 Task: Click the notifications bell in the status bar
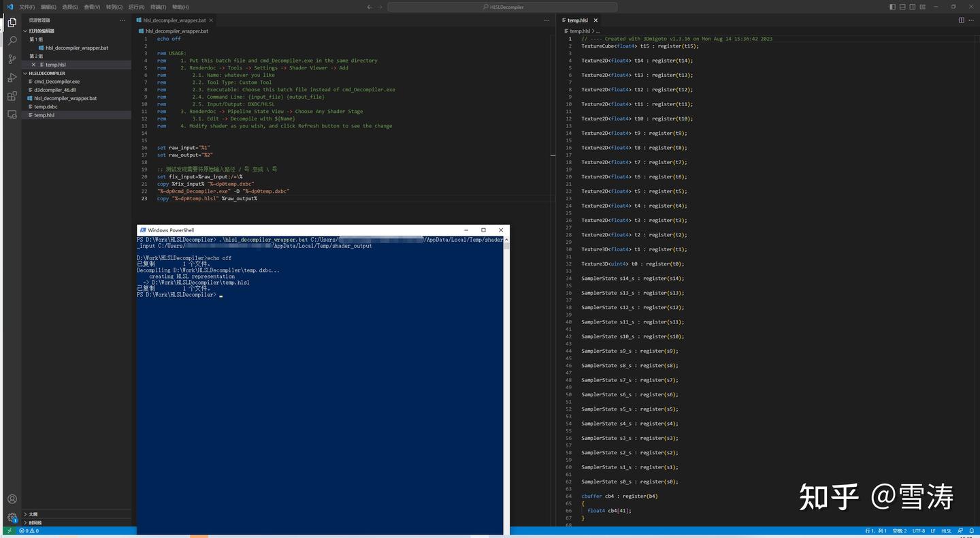coord(972,531)
